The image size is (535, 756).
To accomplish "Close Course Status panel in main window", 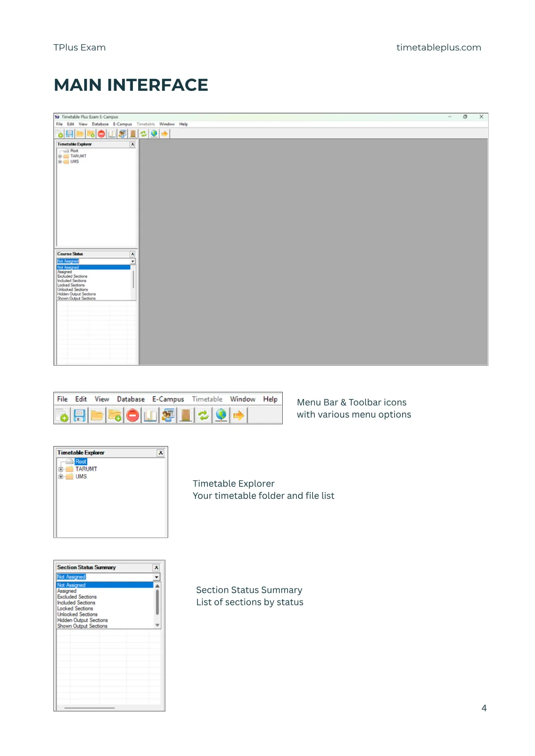I will click(x=132, y=254).
